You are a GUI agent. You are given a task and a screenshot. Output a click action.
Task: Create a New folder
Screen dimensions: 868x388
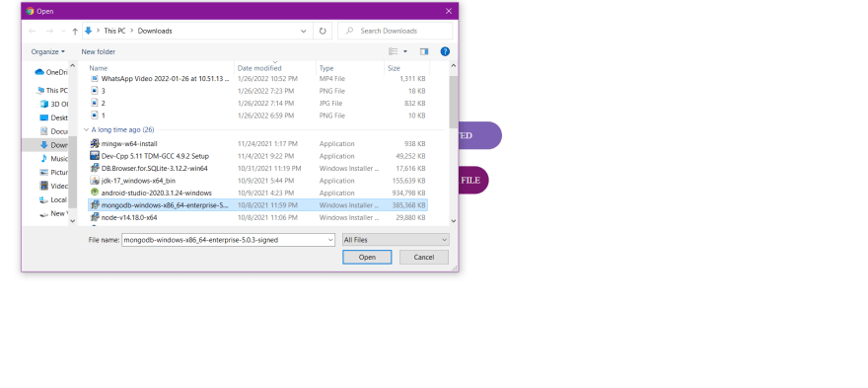click(98, 51)
